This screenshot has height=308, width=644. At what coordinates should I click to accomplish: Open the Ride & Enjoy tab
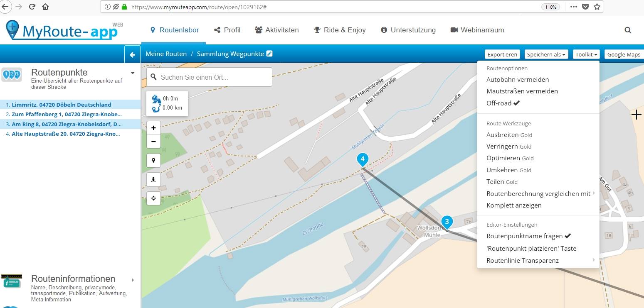coord(340,30)
